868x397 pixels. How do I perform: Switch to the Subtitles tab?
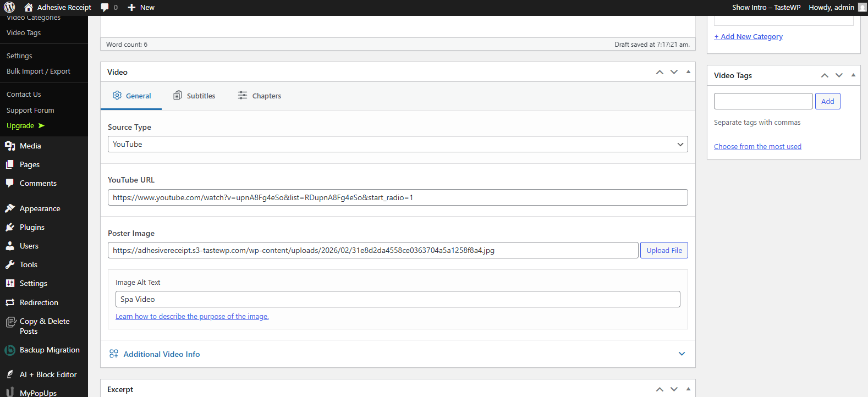(194, 96)
